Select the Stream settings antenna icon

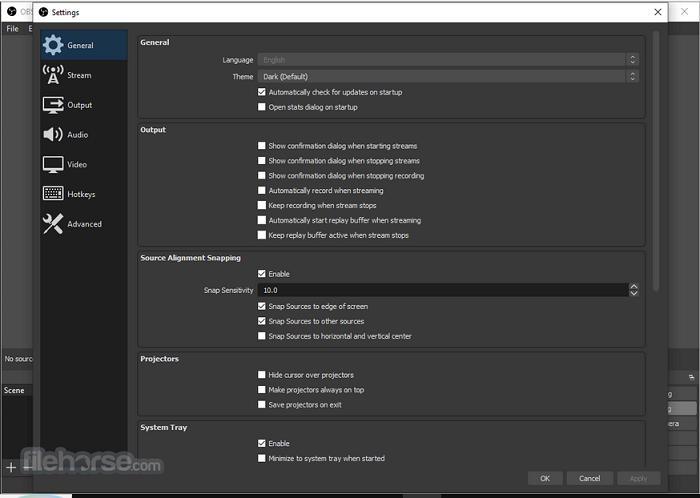tap(53, 75)
